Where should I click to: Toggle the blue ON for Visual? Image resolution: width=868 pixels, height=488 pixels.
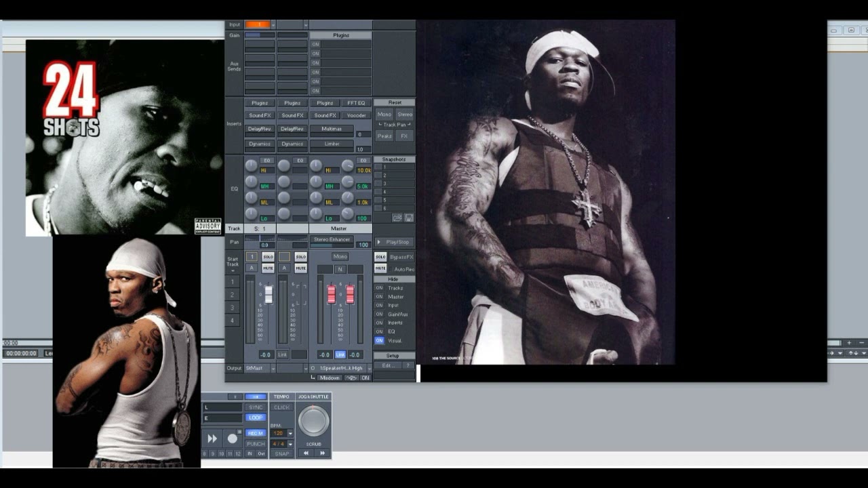[x=379, y=340]
